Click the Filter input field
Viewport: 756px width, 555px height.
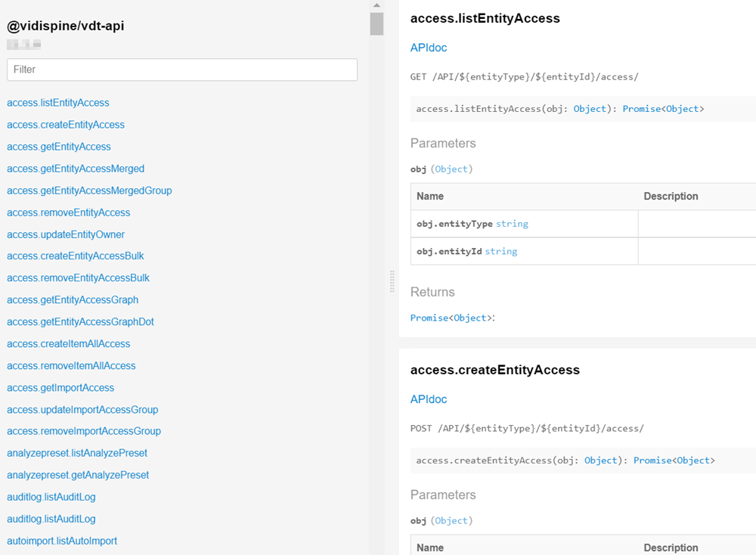(181, 70)
